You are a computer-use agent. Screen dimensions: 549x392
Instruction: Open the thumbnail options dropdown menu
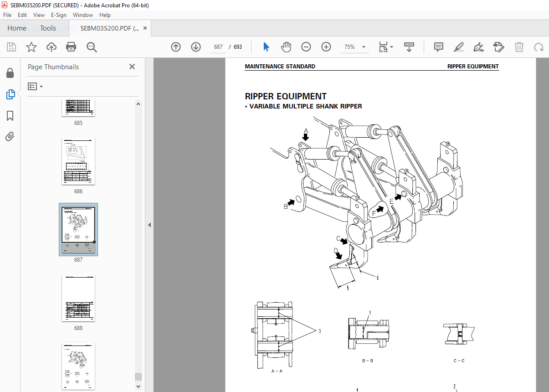point(36,86)
